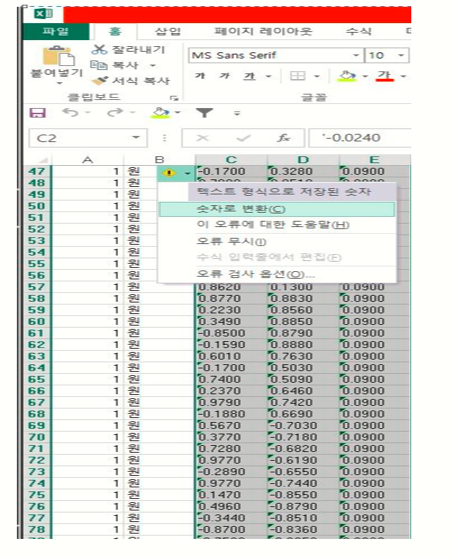Switch to the 삽입 ribbon tab
Screen dimensions: 454x558
click(168, 31)
